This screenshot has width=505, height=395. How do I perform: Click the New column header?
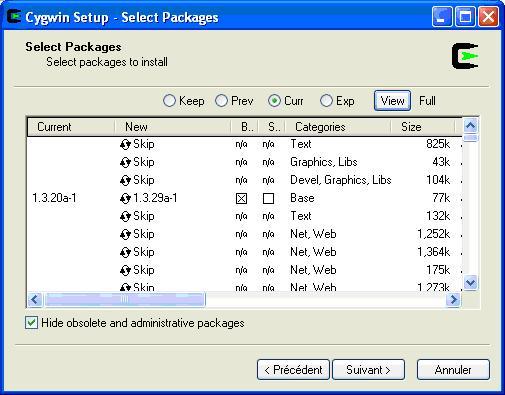[x=173, y=127]
